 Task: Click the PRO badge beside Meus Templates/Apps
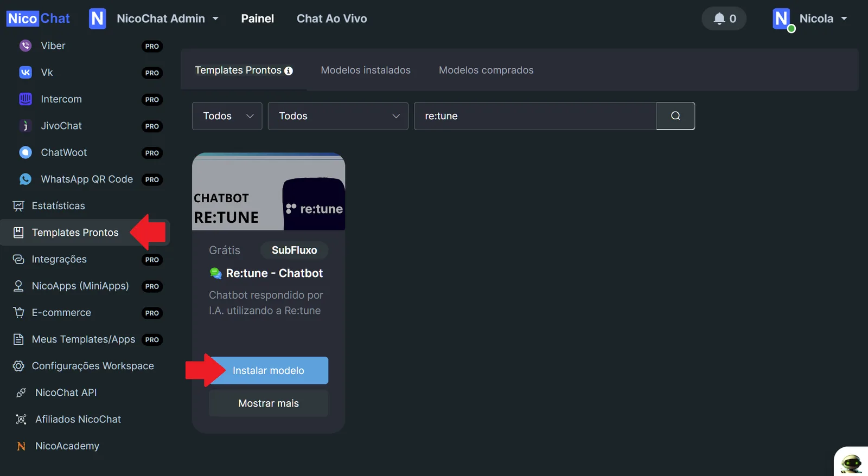point(152,340)
